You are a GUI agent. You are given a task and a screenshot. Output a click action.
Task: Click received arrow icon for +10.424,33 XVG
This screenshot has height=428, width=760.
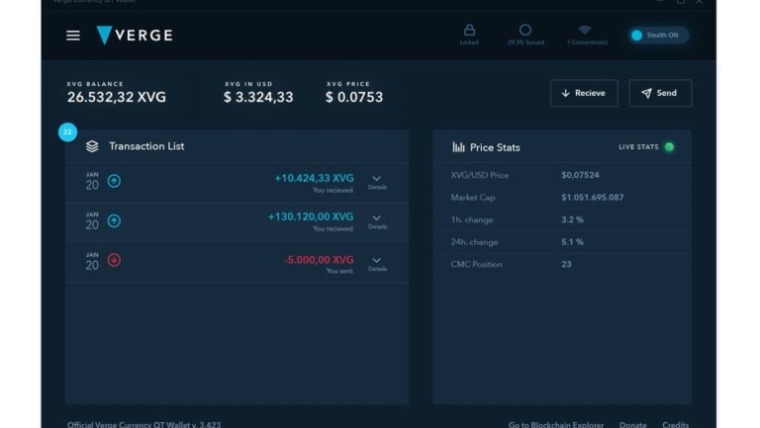click(x=114, y=181)
